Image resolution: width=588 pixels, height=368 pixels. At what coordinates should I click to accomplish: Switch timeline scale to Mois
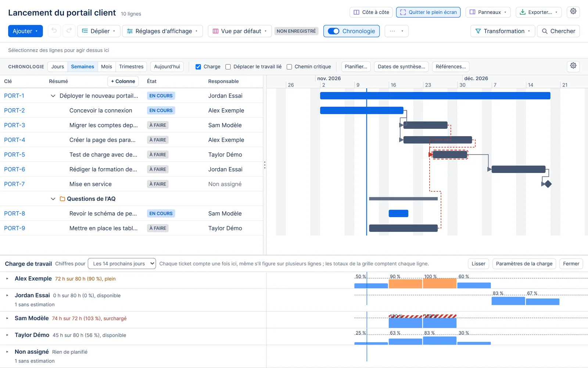[x=107, y=67]
